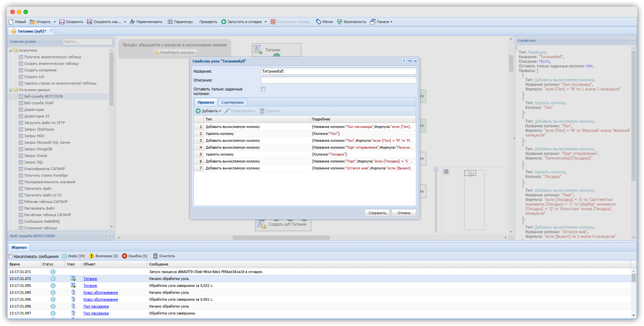
Task: Click Титаник node icon on canvas
Action: (258, 50)
